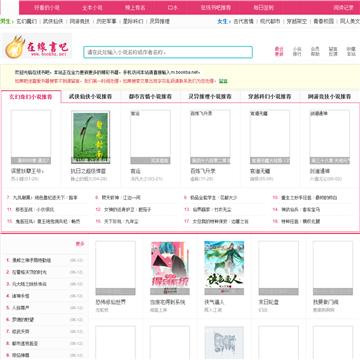
Task: Open the green 侠气逼人 cover image
Action: point(224,268)
